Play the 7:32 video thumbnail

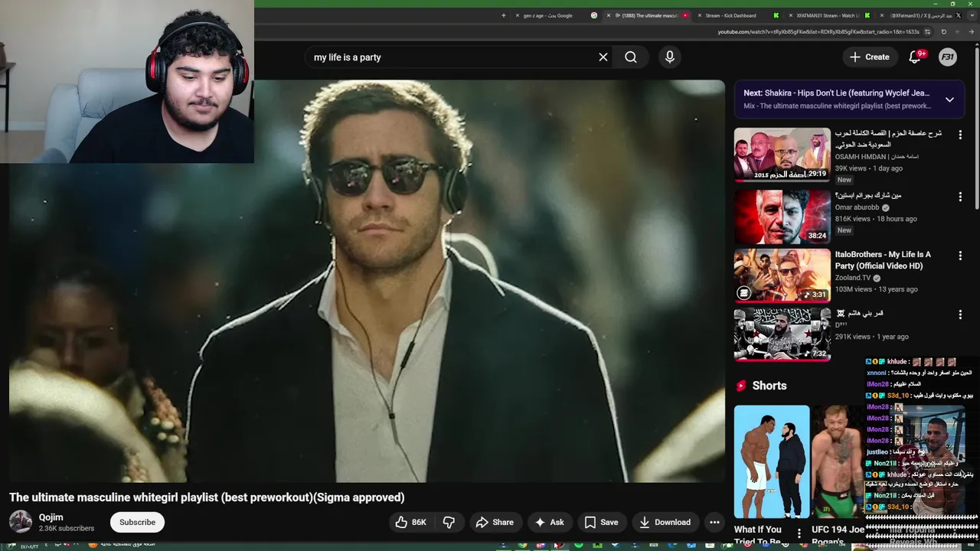pos(782,333)
